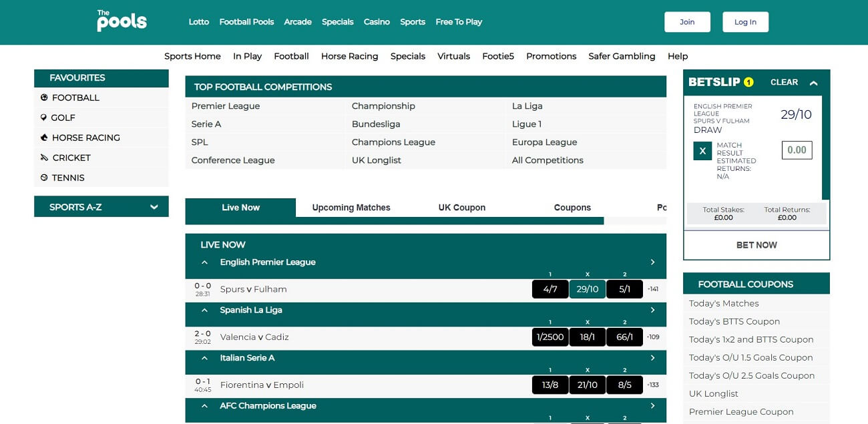The height and width of the screenshot is (424, 868).
Task: Click the Log In button
Action: [745, 22]
